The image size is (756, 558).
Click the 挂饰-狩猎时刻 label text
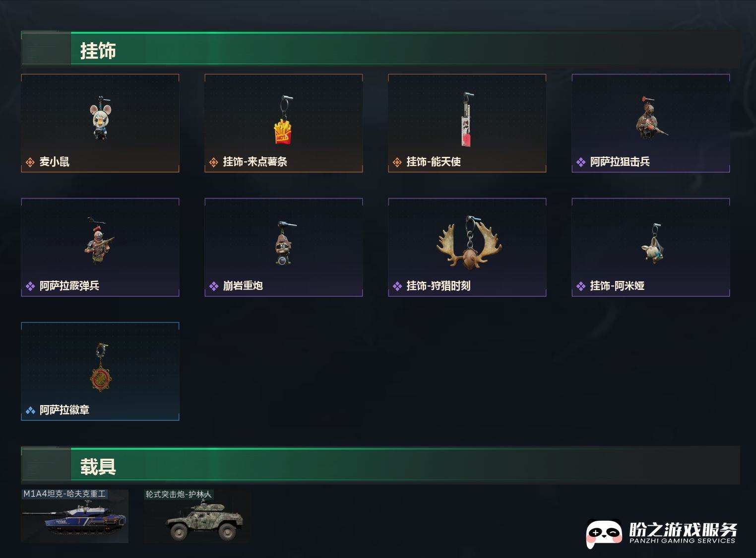(439, 286)
